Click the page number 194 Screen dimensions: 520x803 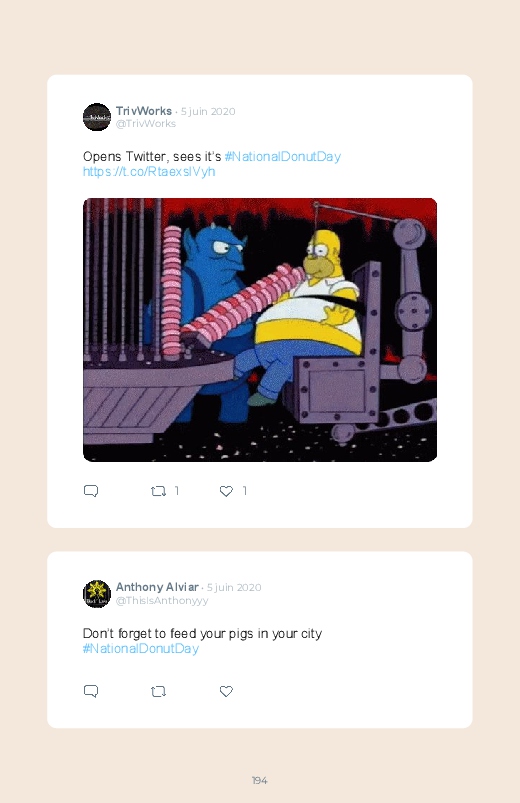click(260, 780)
